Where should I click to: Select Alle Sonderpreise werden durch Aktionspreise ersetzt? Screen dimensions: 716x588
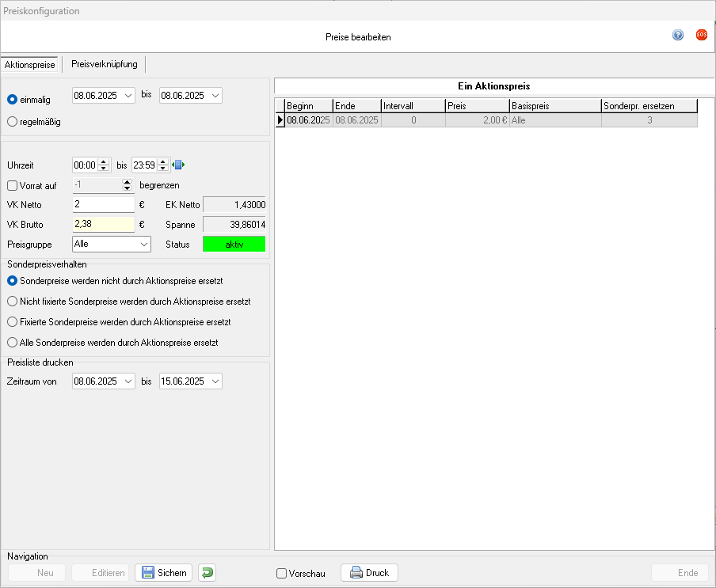(x=12, y=343)
